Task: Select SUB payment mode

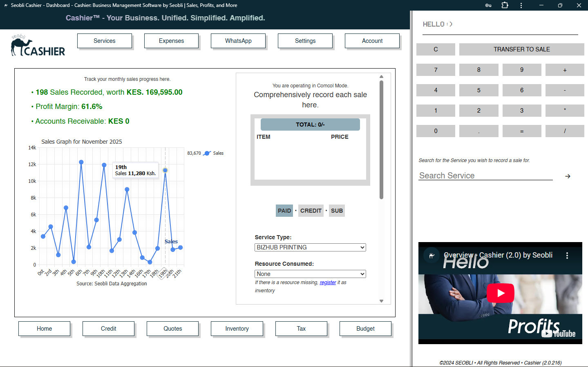Action: click(x=337, y=211)
